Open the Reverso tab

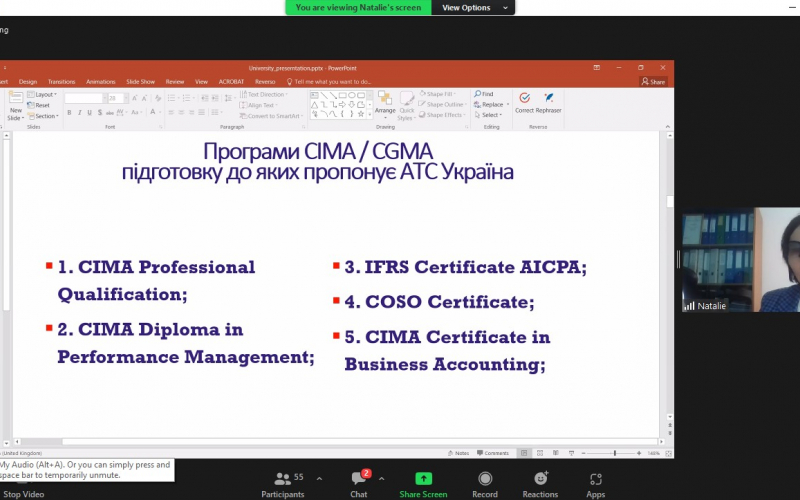tap(265, 82)
